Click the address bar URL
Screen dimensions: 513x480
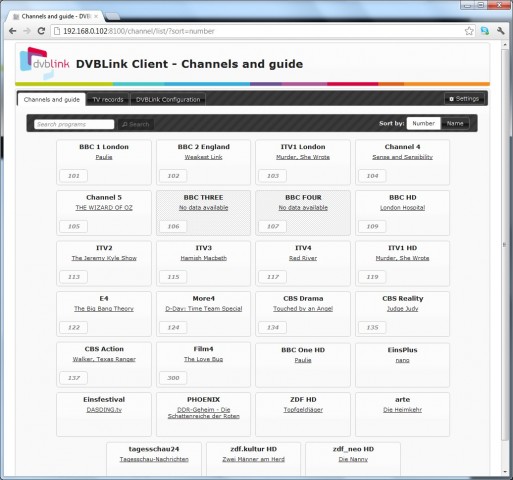coord(139,31)
